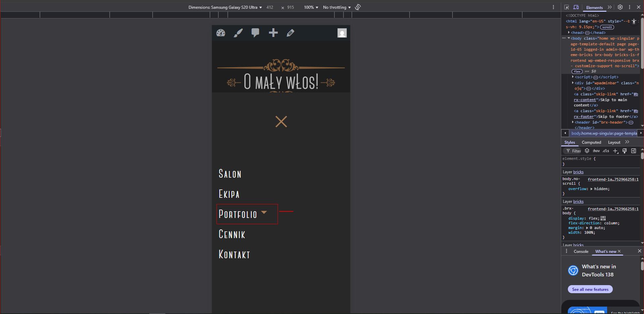This screenshot has width=644, height=314.
Task: Toggle the device toolbar icon
Action: [576, 7]
